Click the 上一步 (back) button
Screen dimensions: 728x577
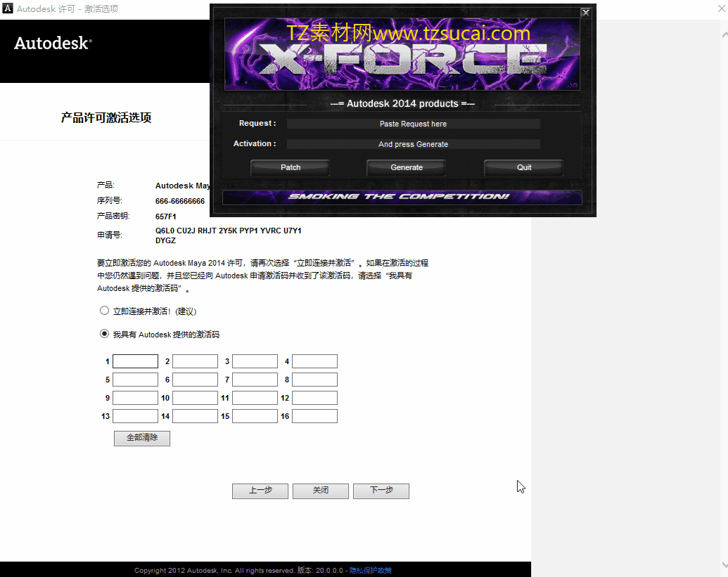pos(260,491)
